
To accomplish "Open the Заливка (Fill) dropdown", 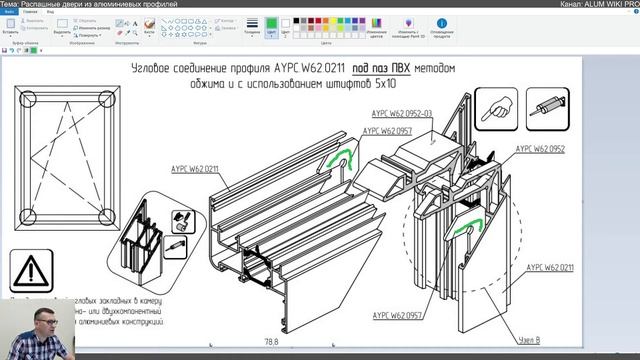I will click(x=226, y=28).
